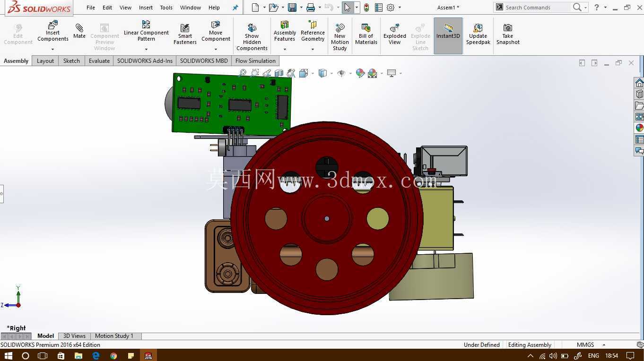Click Search Commands field
This screenshot has width=644, height=361.
point(537,8)
